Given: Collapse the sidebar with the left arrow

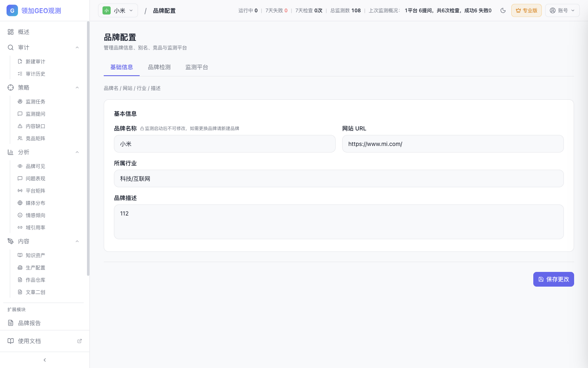Looking at the screenshot, I should (x=45, y=360).
